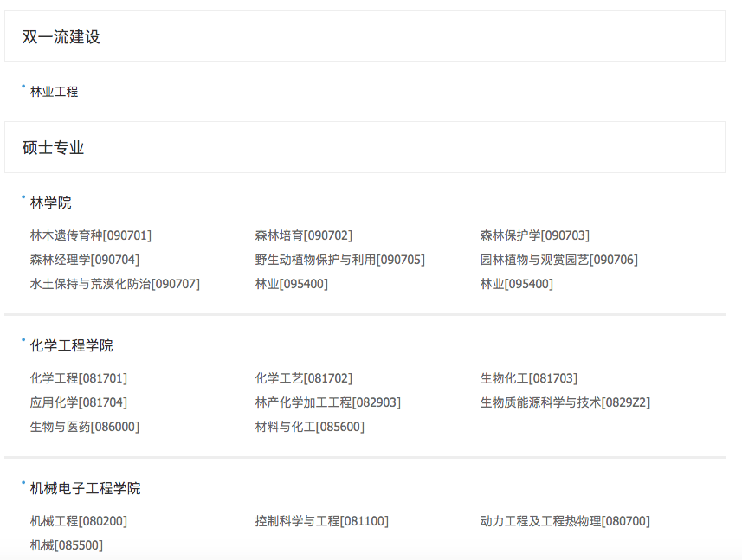Select 野生动植物保护与利用[090705]
Screen dimensions: 742x560
(339, 260)
